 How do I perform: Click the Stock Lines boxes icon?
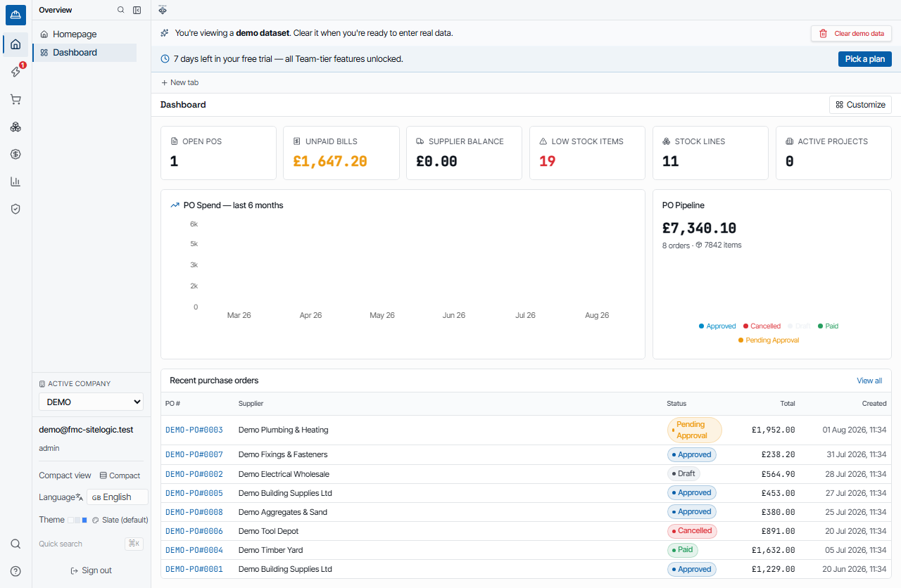(667, 141)
